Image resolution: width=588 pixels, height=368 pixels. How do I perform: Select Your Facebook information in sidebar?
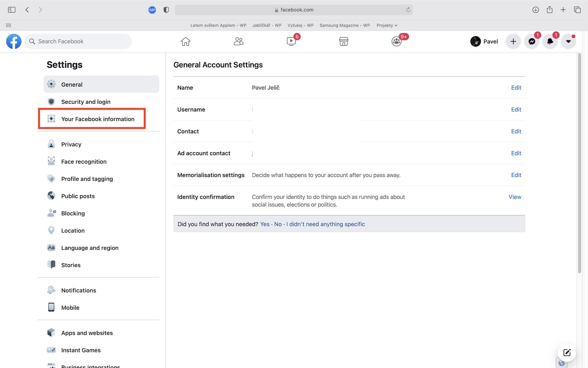tap(98, 119)
